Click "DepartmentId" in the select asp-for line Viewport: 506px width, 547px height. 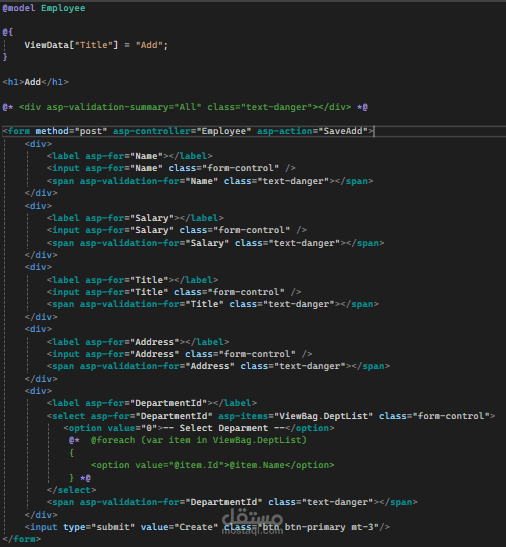click(174, 416)
